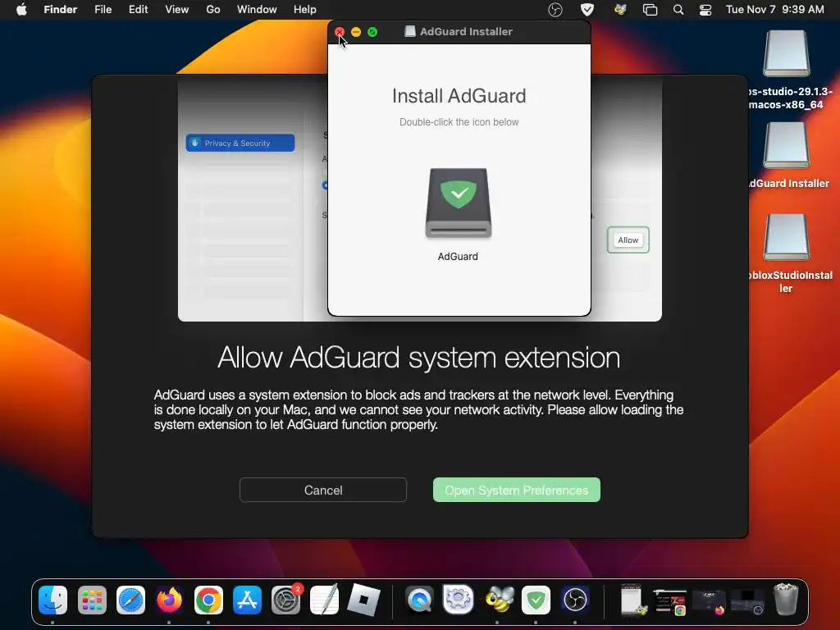Select the AdGuard Installer disk on the desktop
The width and height of the screenshot is (840, 630).
coord(786,145)
